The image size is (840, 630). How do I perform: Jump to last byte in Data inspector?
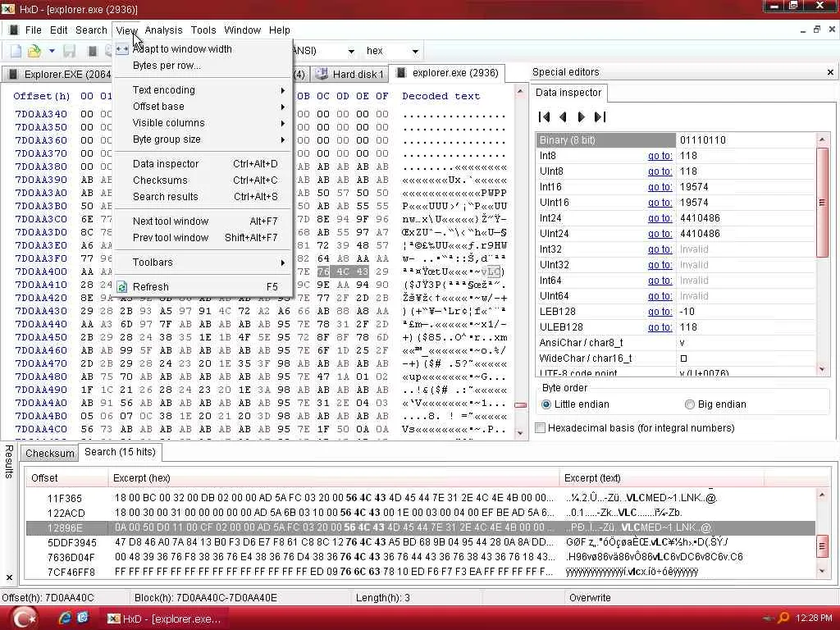[x=600, y=116]
